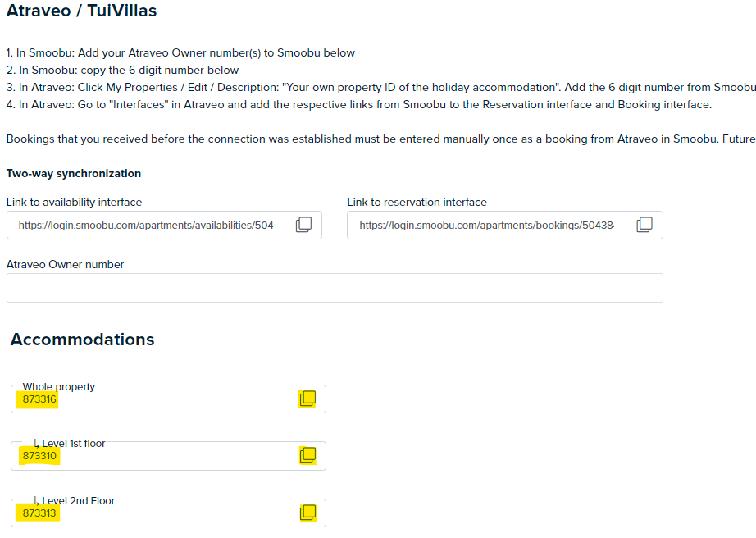Viewport: 756px width, 538px height.
Task: Click step 1 about adding Atraveo Owner number
Action: pyautogui.click(x=181, y=52)
